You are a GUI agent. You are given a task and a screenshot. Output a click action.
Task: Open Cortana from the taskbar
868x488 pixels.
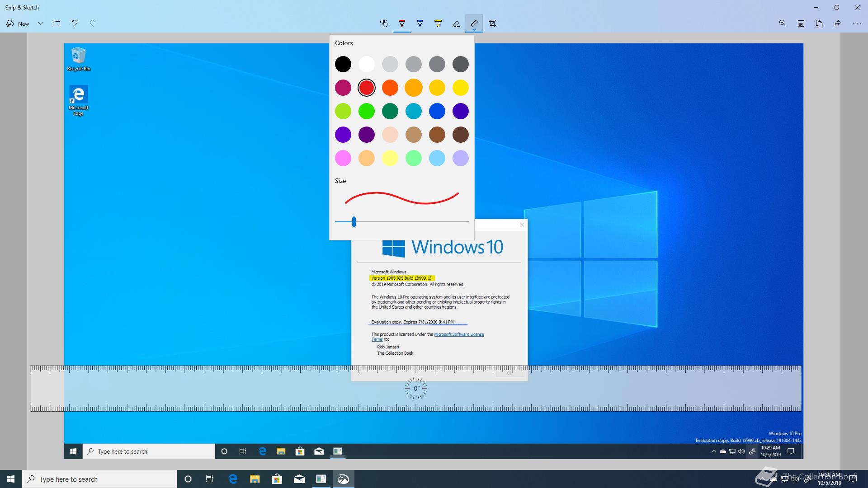coord(188,479)
